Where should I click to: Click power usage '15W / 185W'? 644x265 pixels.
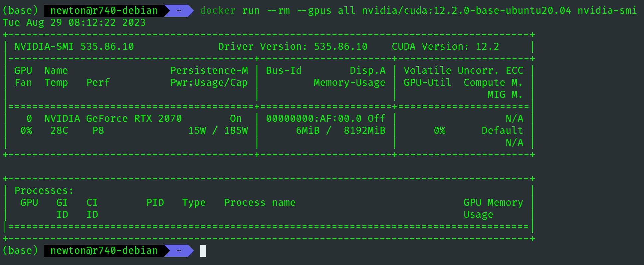[218, 131]
